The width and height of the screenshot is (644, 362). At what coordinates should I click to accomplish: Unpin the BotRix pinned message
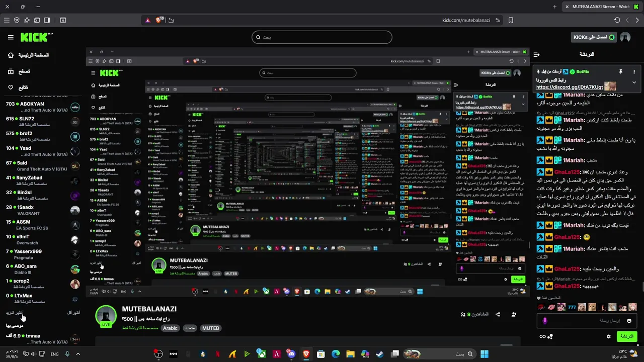(x=621, y=71)
